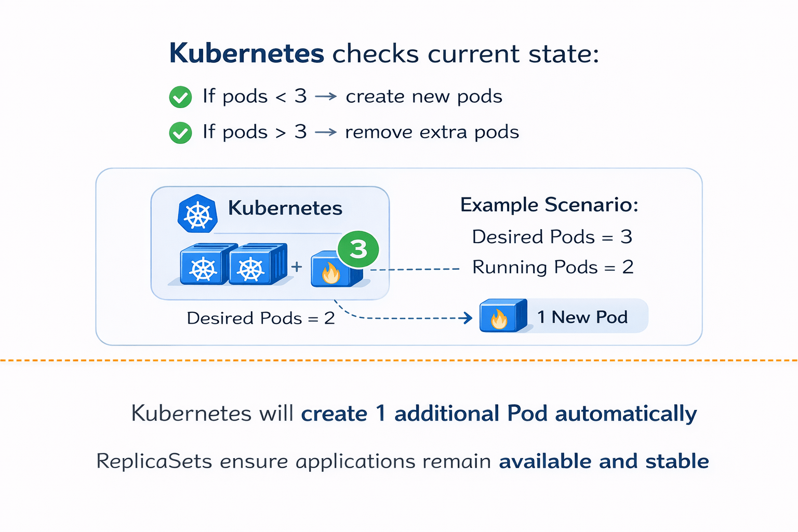Click the green checkmark beside 'If pods > 3'
This screenshot has height=532, width=798.
(180, 132)
